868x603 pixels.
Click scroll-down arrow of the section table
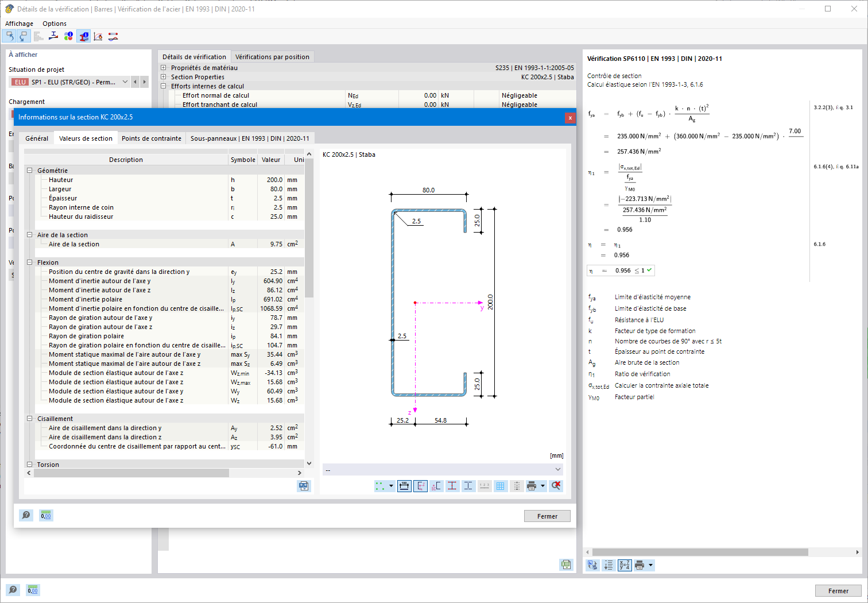309,463
